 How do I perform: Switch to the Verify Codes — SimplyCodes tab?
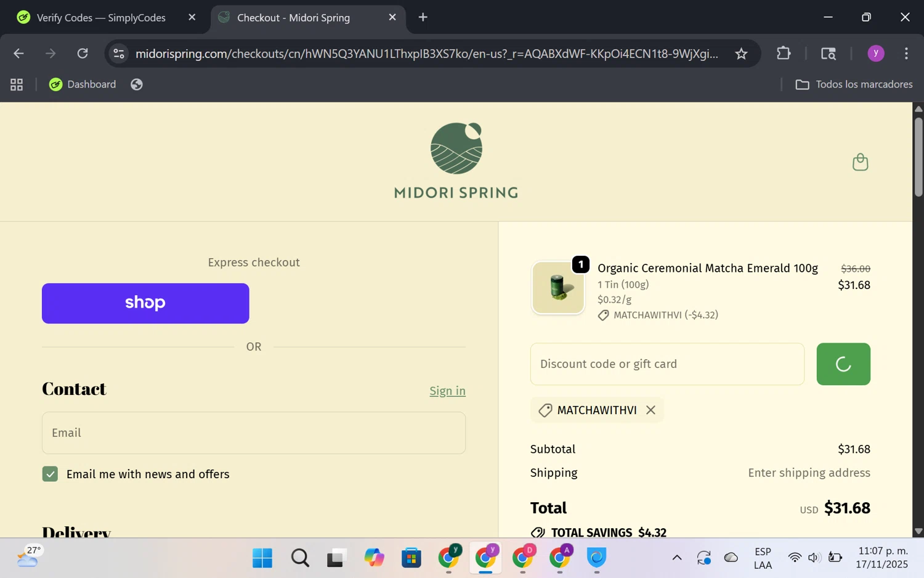click(x=101, y=17)
